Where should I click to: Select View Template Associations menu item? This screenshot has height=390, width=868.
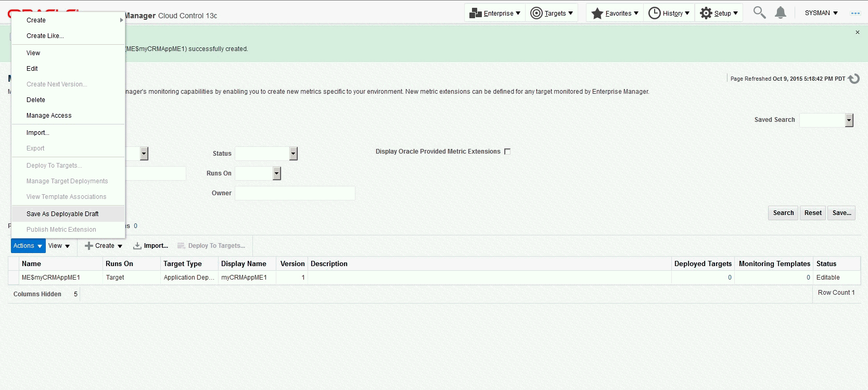point(68,197)
